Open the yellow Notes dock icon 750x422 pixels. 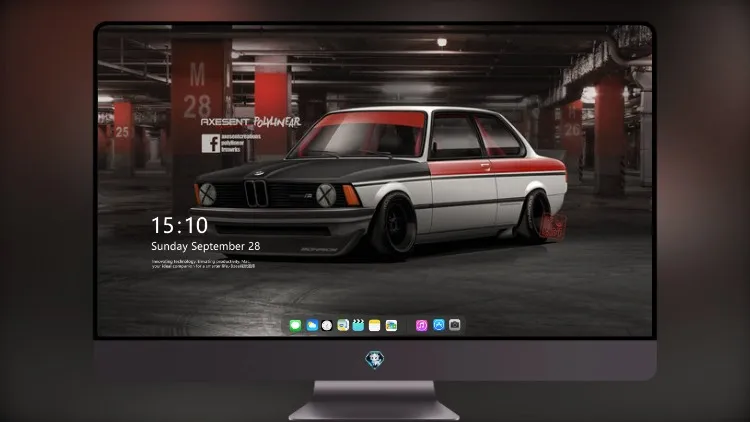click(x=375, y=326)
